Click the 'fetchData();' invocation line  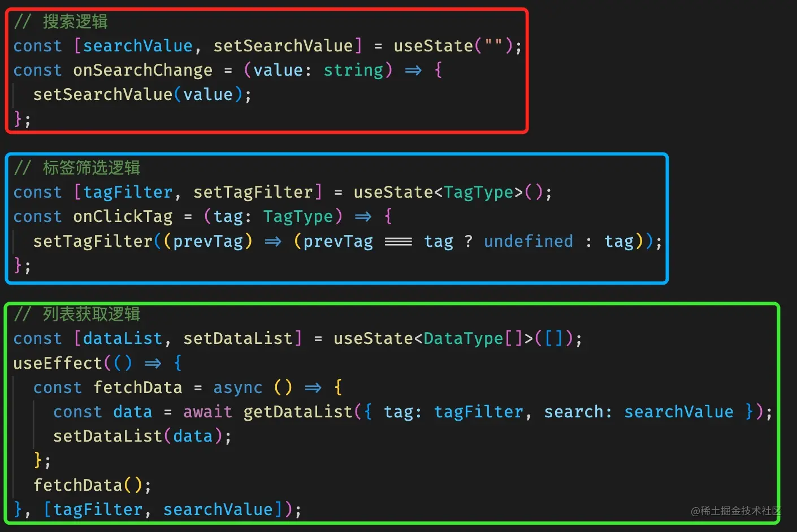click(93, 485)
